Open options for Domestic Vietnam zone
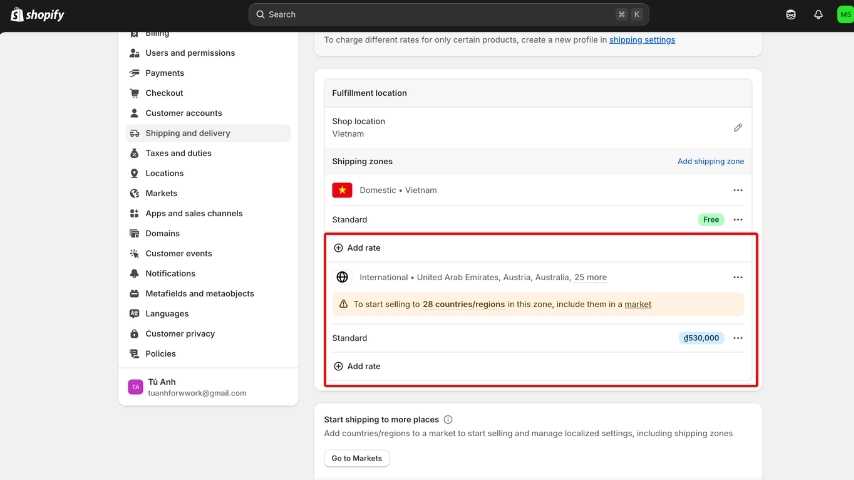This screenshot has width=854, height=480. pos(737,190)
